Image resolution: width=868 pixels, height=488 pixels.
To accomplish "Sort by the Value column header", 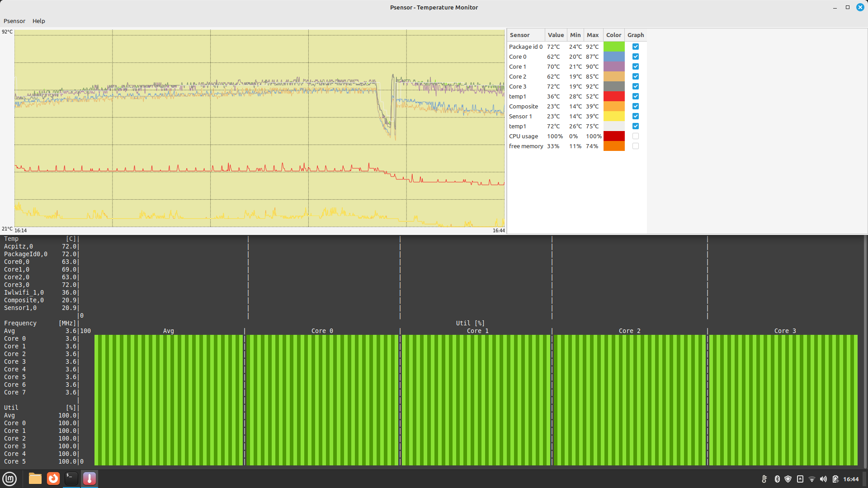I will tap(556, 35).
